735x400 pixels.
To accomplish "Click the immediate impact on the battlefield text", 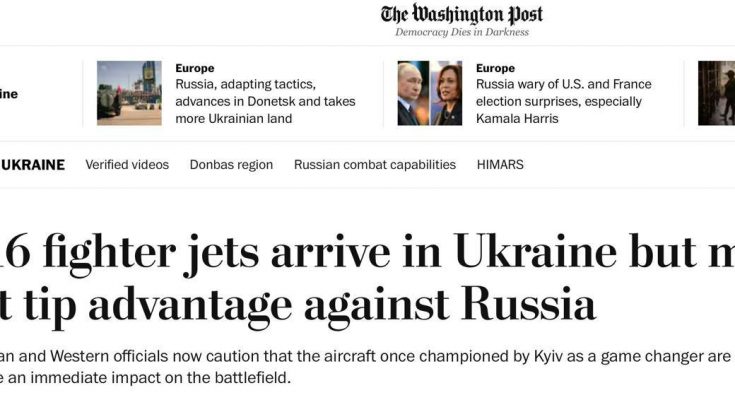I will pos(145,377).
